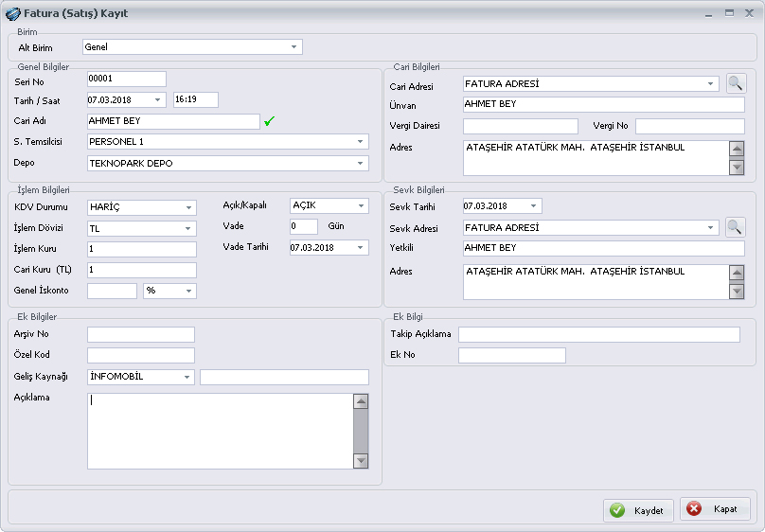Image resolution: width=765 pixels, height=532 pixels.
Task: Click the app logo in the title bar
Action: (x=12, y=13)
